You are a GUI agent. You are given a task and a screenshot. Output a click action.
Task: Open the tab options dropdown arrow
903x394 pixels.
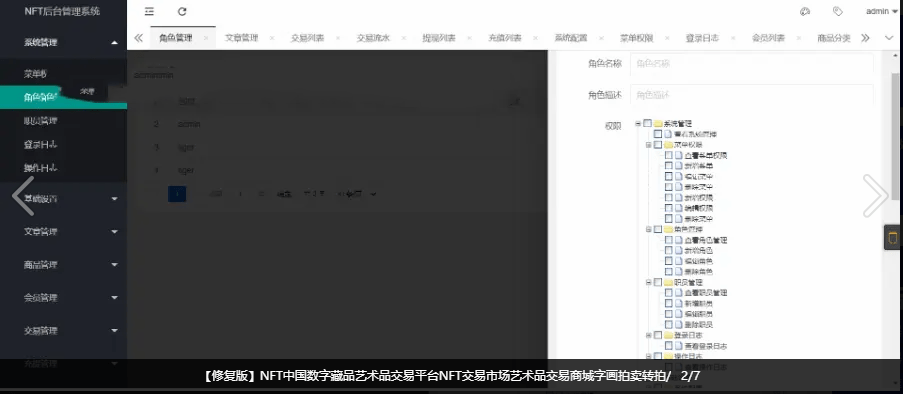[x=889, y=38]
